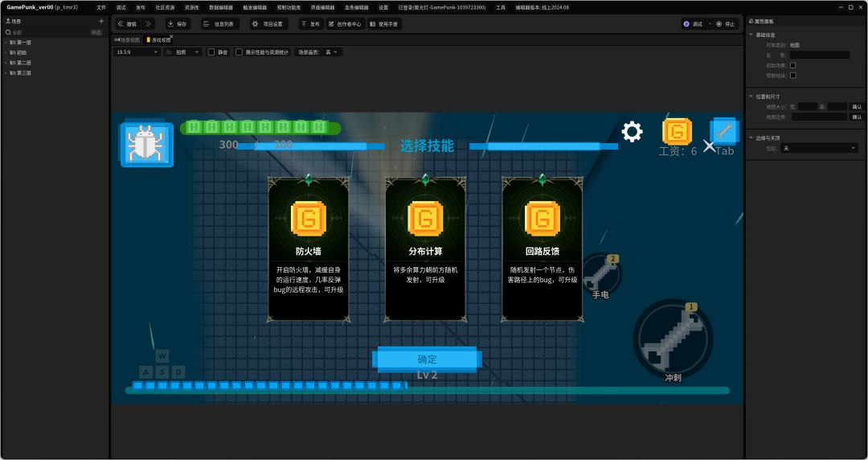
Task: Click the redo double-arrow icon
Action: click(x=148, y=24)
